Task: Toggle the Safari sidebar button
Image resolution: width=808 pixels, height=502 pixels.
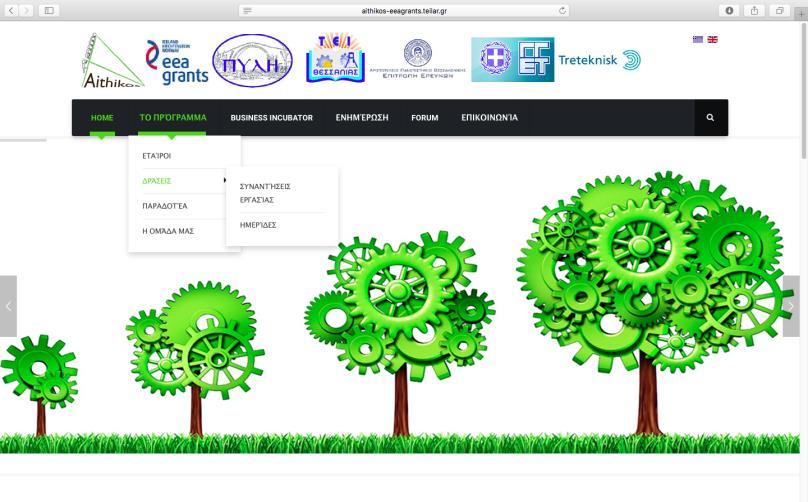Action: tap(49, 10)
